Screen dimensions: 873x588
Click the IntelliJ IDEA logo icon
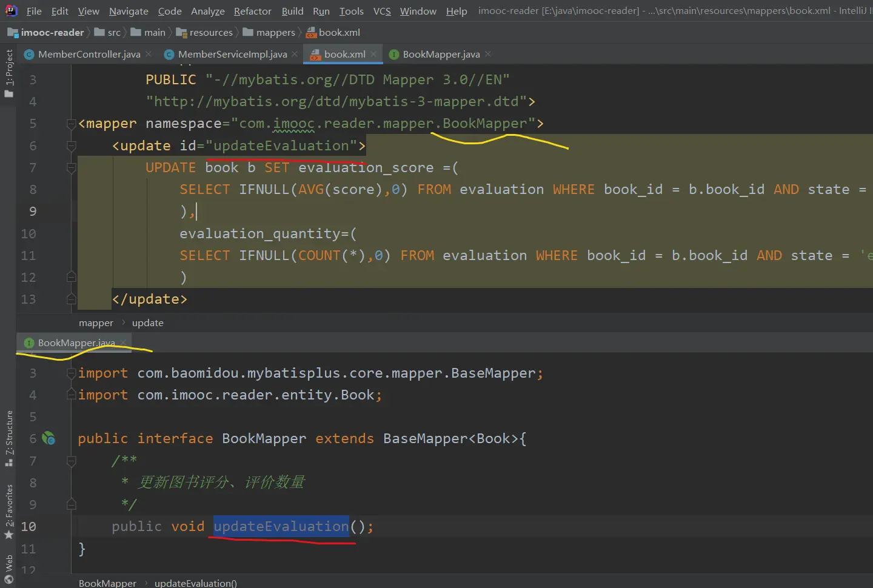[11, 10]
